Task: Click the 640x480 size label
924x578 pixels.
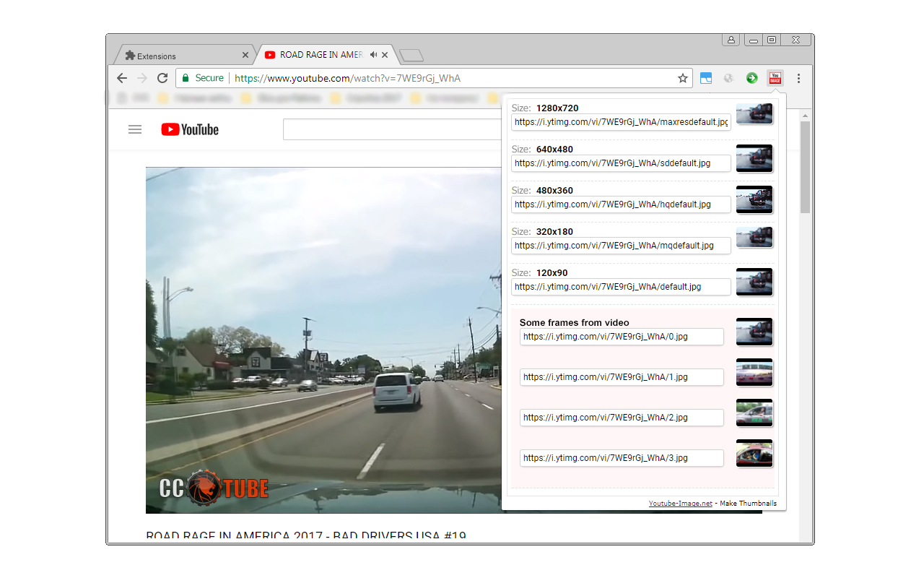Action: (x=554, y=150)
